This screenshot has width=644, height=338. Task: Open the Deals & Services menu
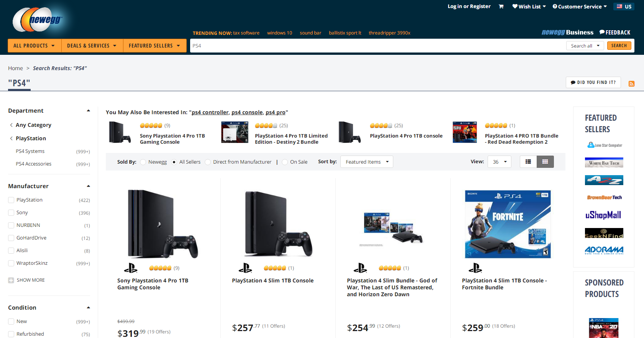pos(92,46)
